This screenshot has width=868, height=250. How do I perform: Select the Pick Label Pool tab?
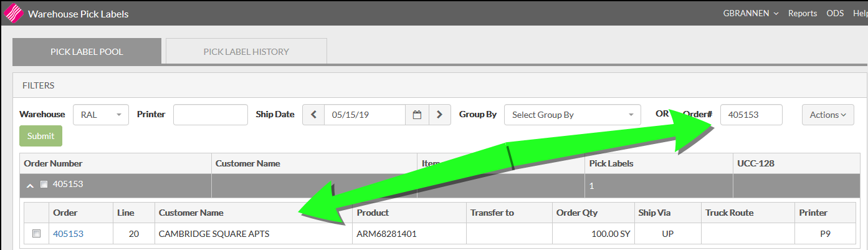click(87, 52)
